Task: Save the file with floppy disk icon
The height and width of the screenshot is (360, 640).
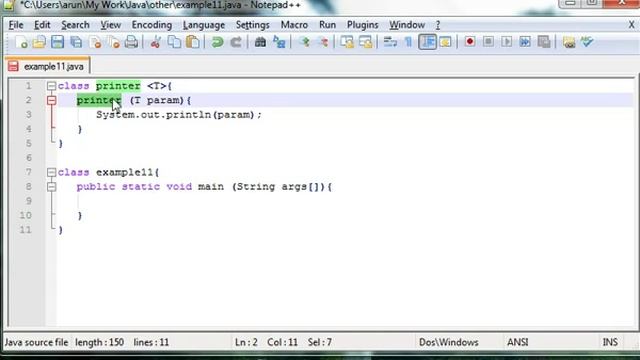Action: click(58, 42)
